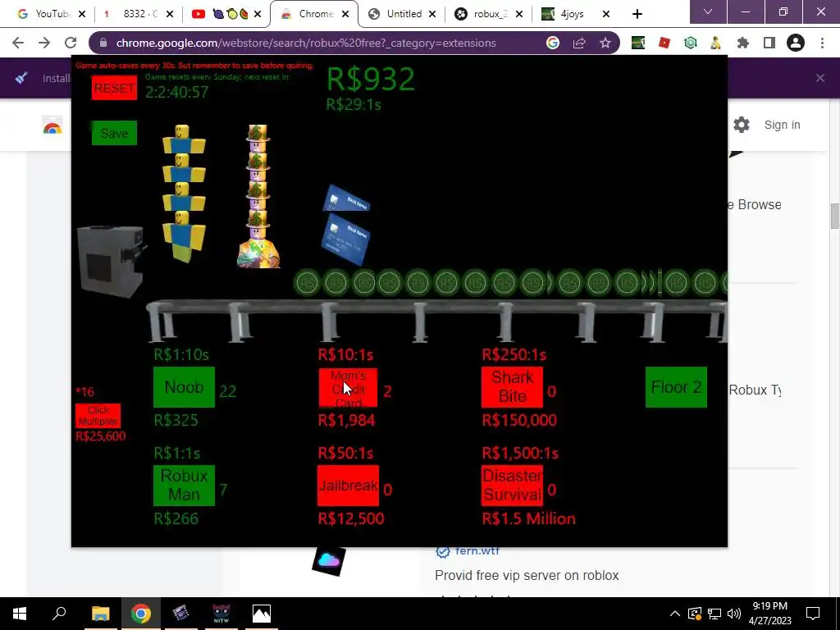Image resolution: width=840 pixels, height=630 pixels.
Task: Open the video editor taskbar app
Action: click(181, 614)
